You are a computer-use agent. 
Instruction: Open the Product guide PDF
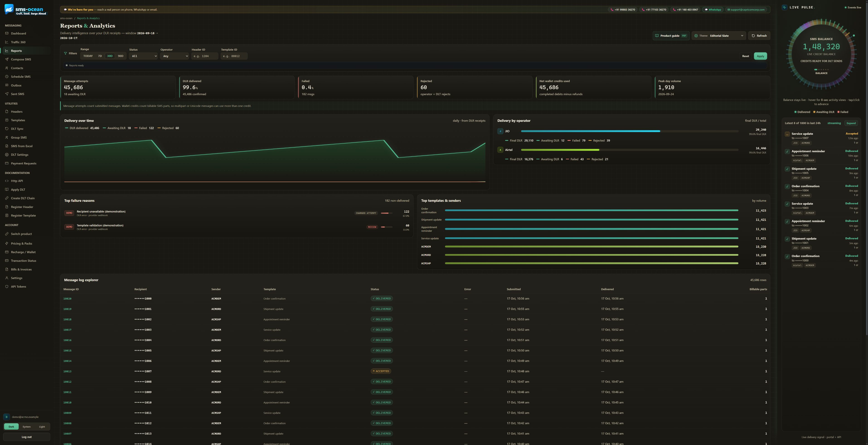[x=671, y=36]
